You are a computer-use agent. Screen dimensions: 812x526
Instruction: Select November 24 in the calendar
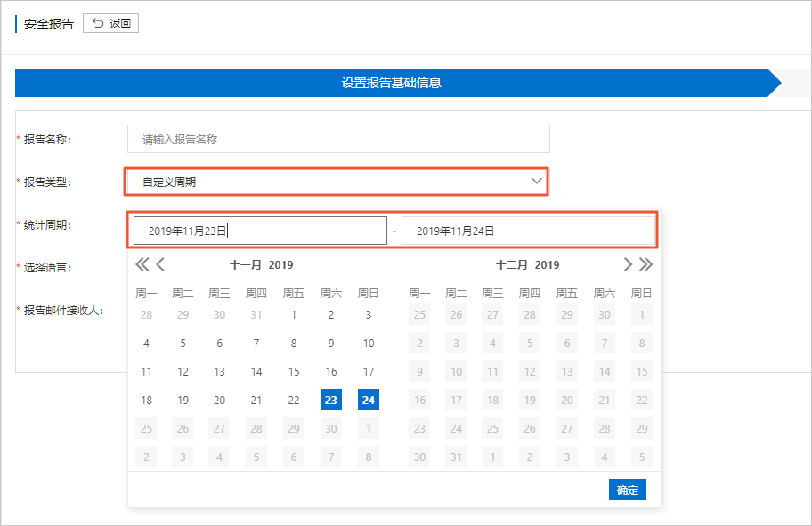coord(369,400)
